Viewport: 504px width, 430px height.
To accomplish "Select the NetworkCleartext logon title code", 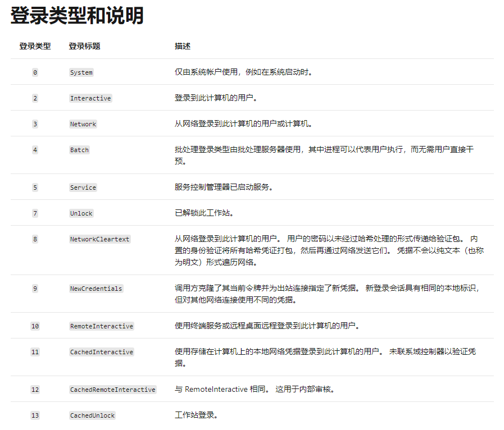I will point(99,239).
